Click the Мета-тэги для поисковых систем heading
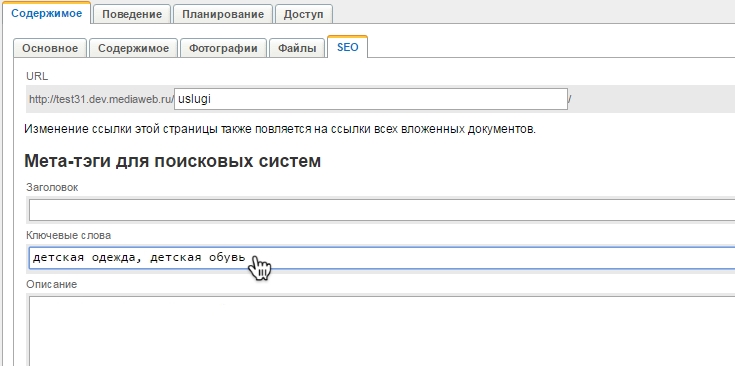 [x=172, y=161]
